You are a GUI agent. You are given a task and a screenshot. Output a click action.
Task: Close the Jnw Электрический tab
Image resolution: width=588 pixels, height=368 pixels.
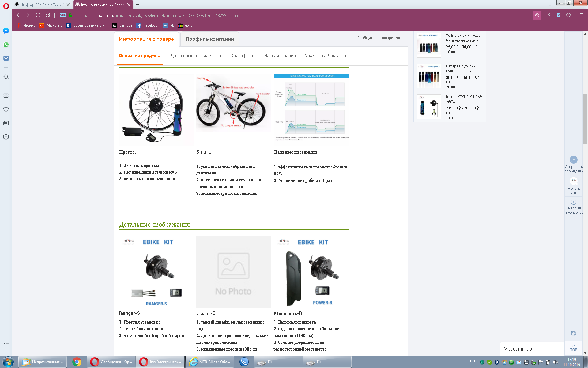129,5
